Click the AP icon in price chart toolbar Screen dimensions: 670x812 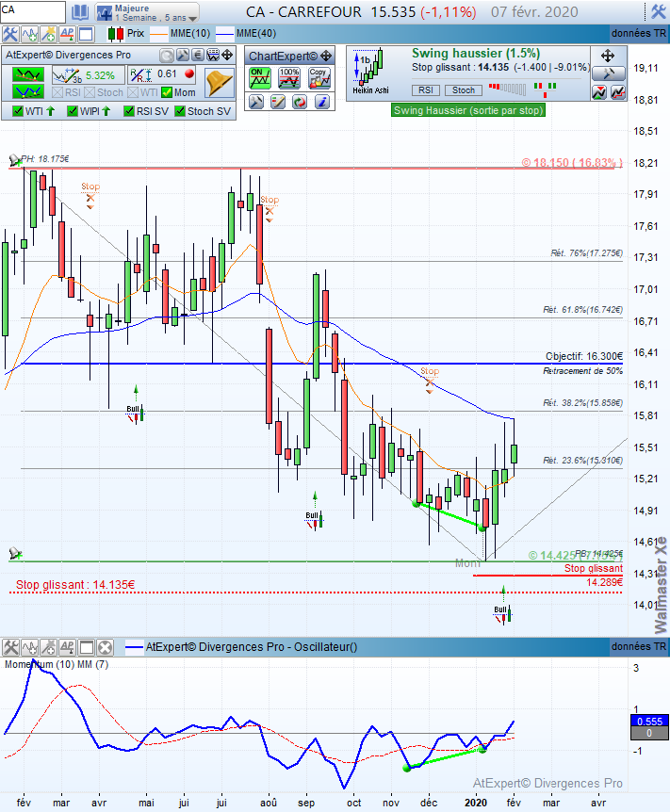(67, 34)
